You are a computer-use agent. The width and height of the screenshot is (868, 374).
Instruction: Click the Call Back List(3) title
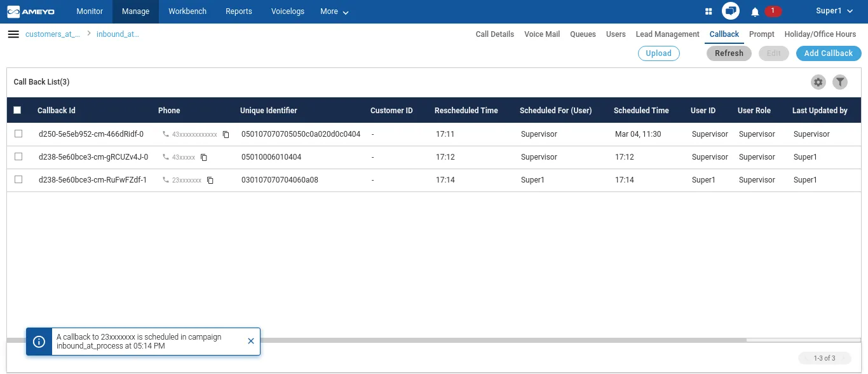[x=41, y=82]
